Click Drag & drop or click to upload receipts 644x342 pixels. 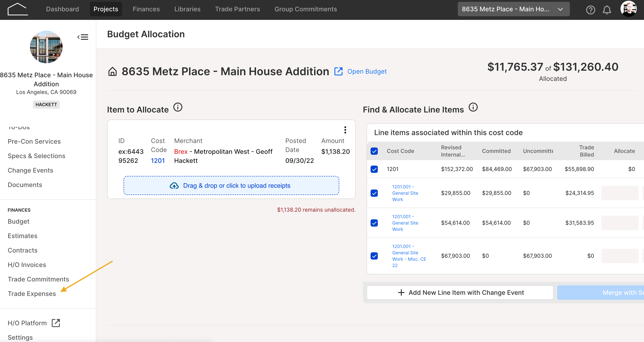pyautogui.click(x=231, y=185)
